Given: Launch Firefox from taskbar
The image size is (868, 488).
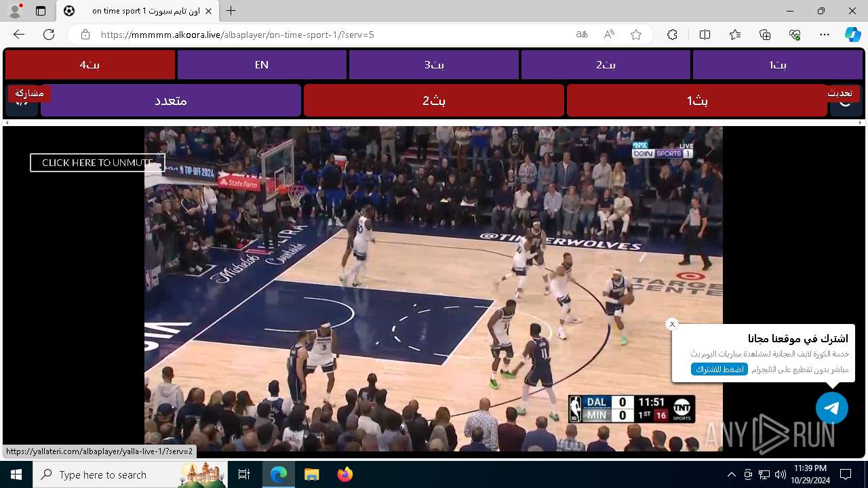Looking at the screenshot, I should pos(344,474).
